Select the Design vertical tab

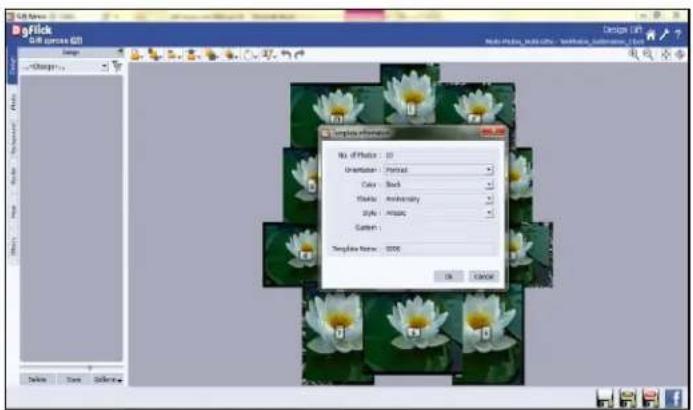pyautogui.click(x=12, y=65)
